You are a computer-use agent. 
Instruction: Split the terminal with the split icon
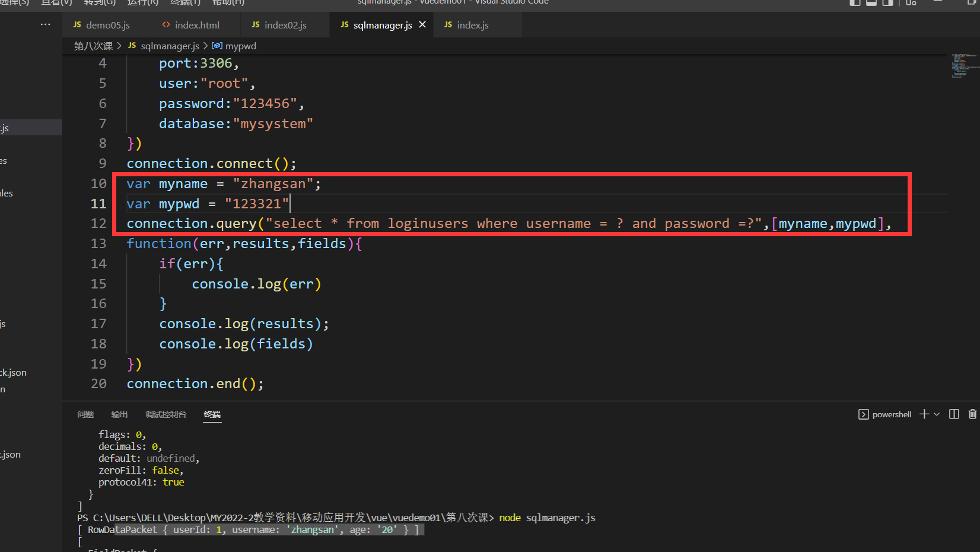(x=954, y=414)
